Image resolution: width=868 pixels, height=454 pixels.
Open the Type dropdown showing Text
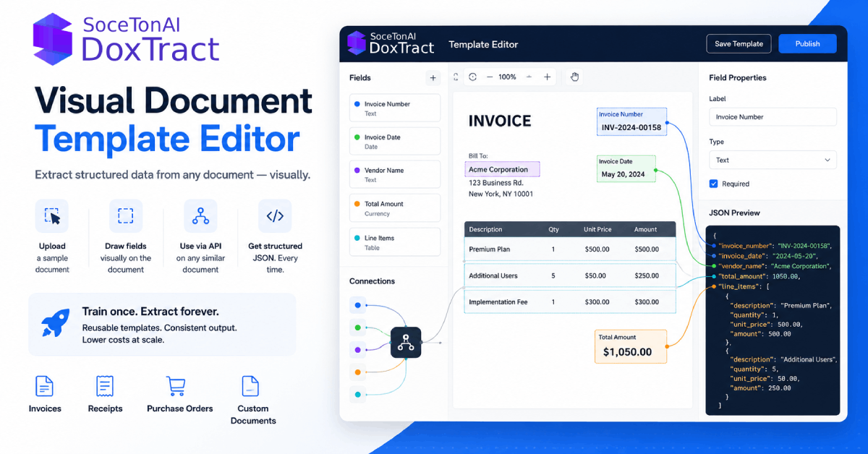[773, 160]
